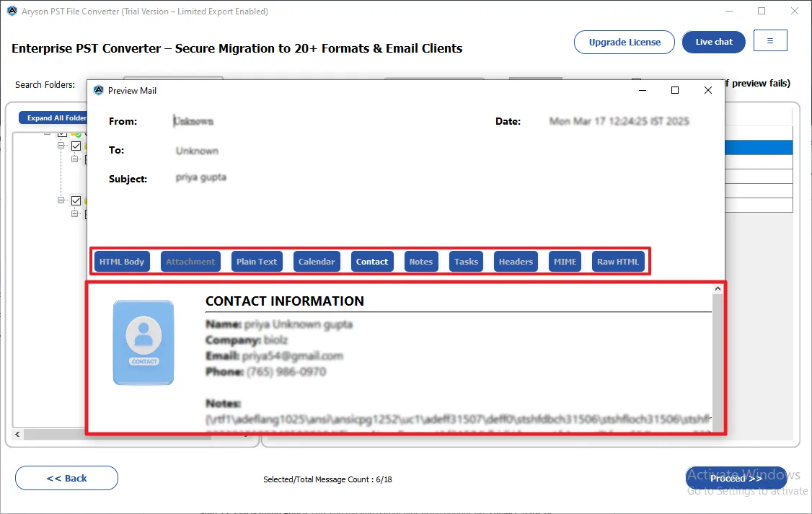Switch to the HTML Body tab
This screenshot has height=514, width=812.
tap(122, 262)
